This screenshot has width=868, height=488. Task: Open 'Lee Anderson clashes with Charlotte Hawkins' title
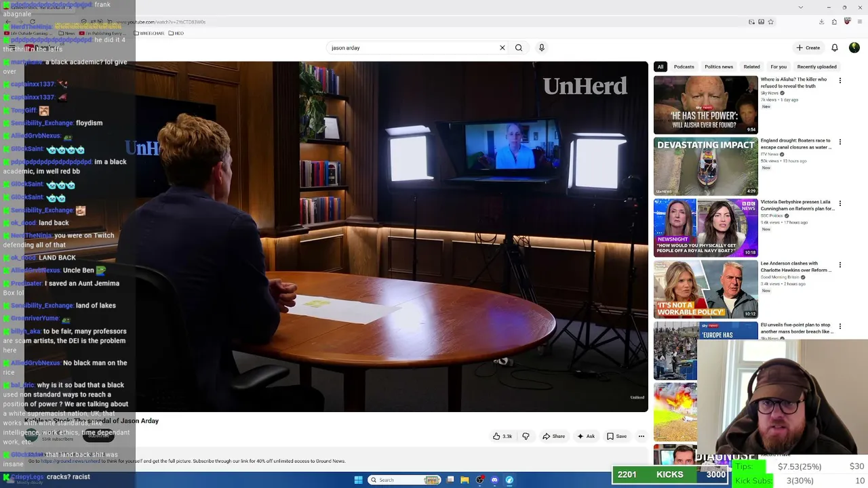(795, 266)
